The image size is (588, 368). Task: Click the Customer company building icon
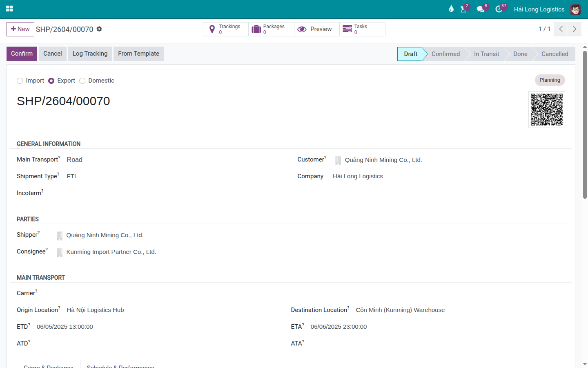coord(338,160)
